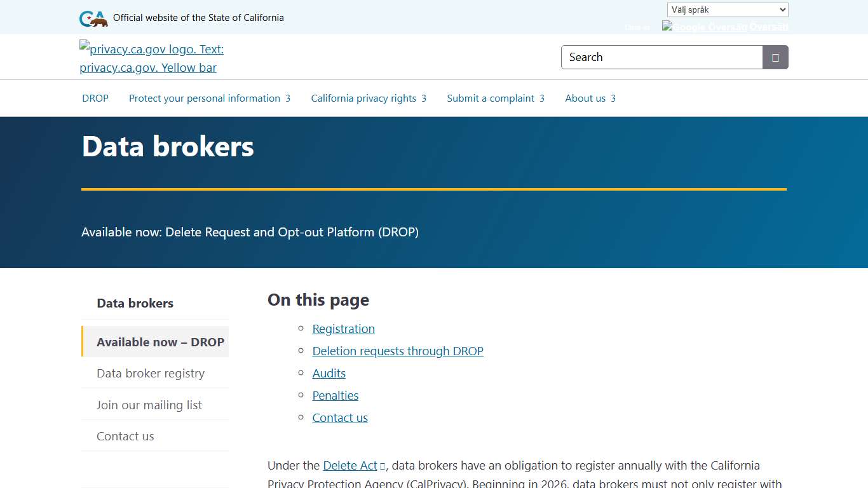This screenshot has width=868, height=488.
Task: Choose Join our mailing list
Action: [149, 404]
